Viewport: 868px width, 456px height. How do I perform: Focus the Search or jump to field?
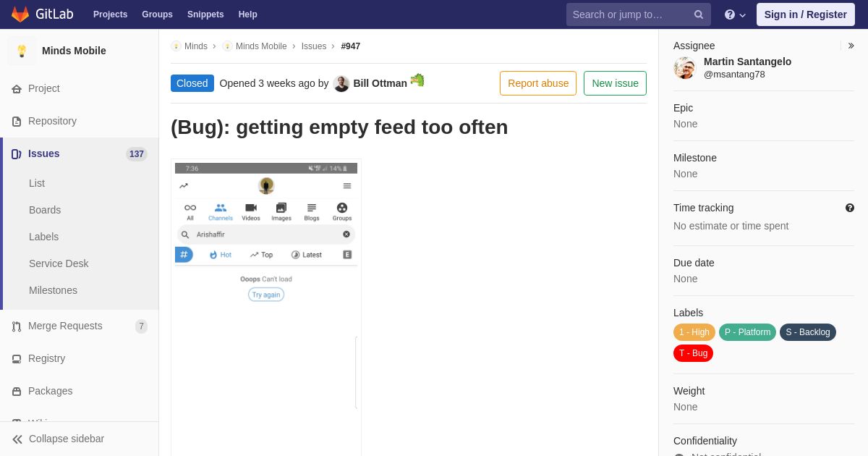[x=638, y=14]
